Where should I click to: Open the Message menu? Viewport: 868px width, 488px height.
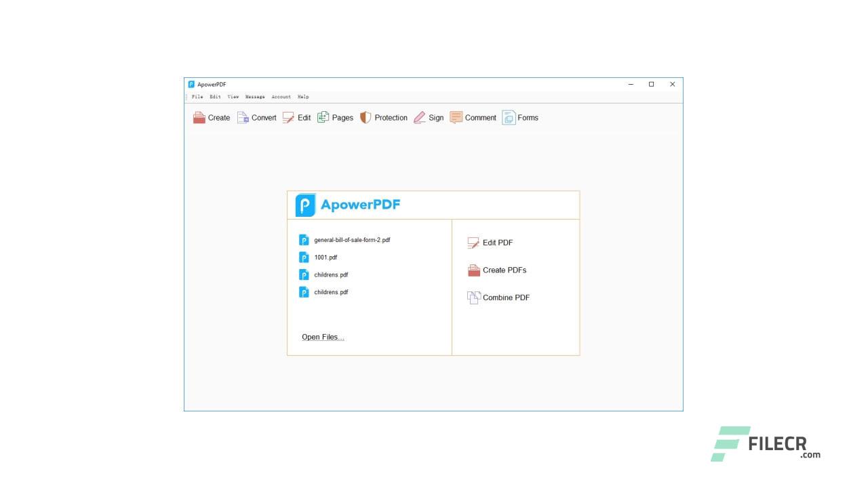point(255,97)
